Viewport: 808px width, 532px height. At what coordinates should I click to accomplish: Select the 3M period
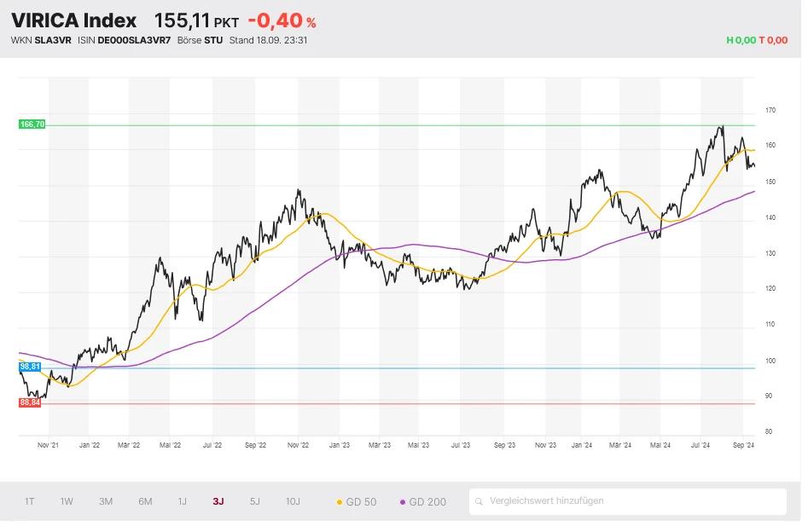[x=105, y=501]
